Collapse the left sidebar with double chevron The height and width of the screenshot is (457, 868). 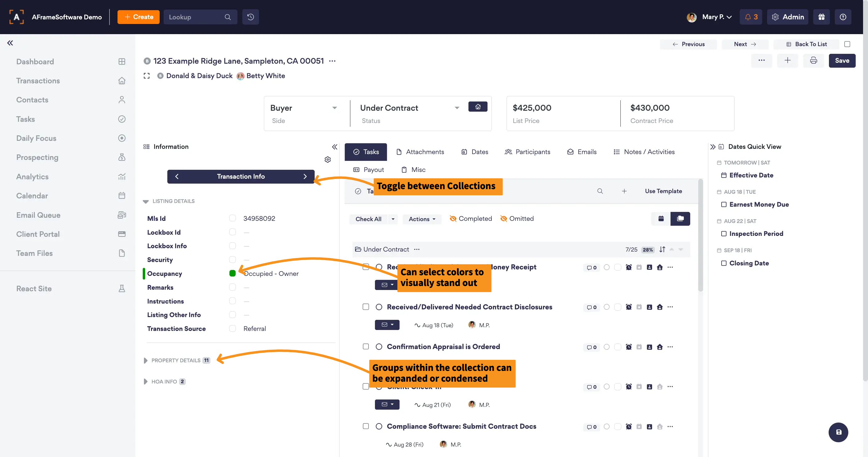(10, 43)
